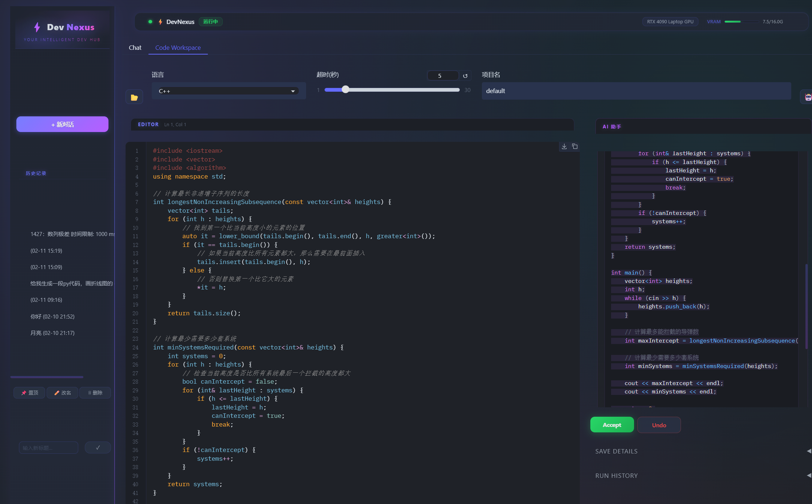The width and height of the screenshot is (812, 504).
Task: Confirm new title with checkmark button
Action: [98, 448]
